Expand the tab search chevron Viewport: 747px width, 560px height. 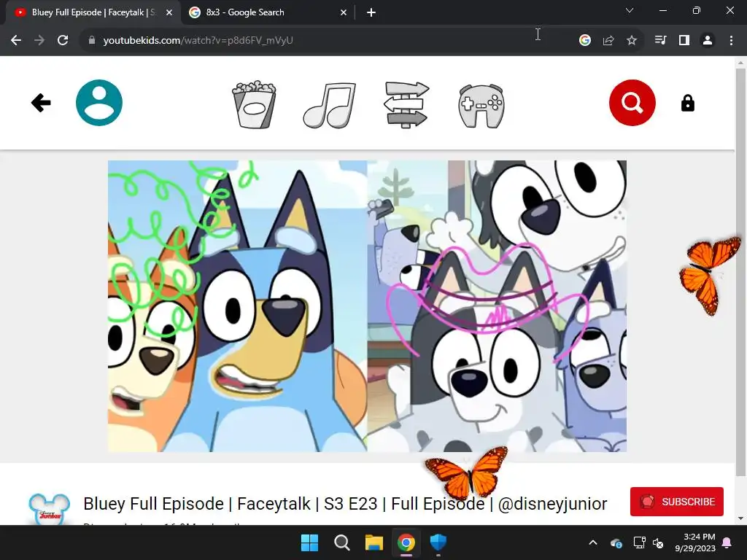tap(630, 10)
